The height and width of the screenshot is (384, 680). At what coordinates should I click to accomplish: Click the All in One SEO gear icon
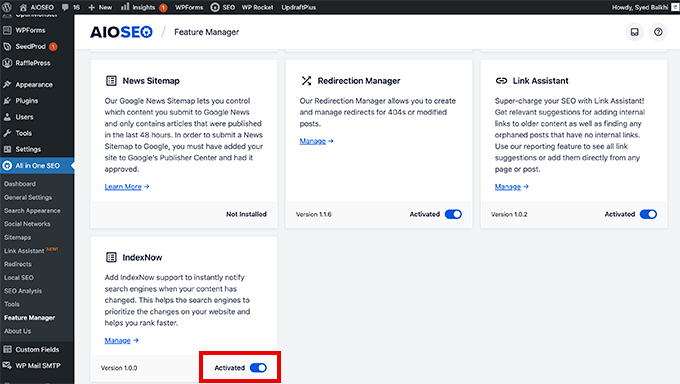(7, 166)
